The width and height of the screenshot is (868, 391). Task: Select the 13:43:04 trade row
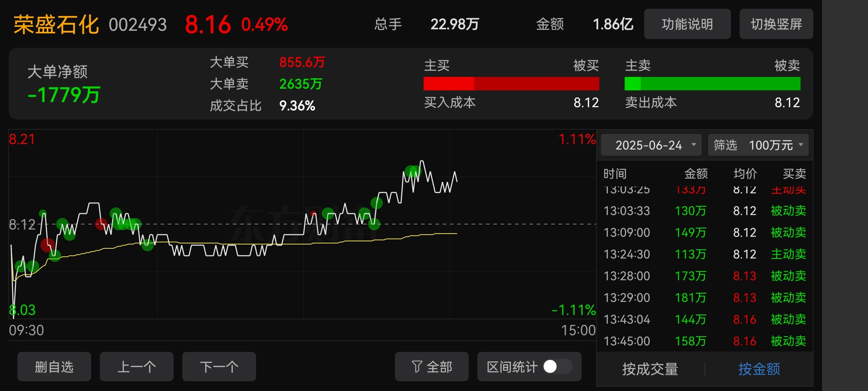point(705,319)
